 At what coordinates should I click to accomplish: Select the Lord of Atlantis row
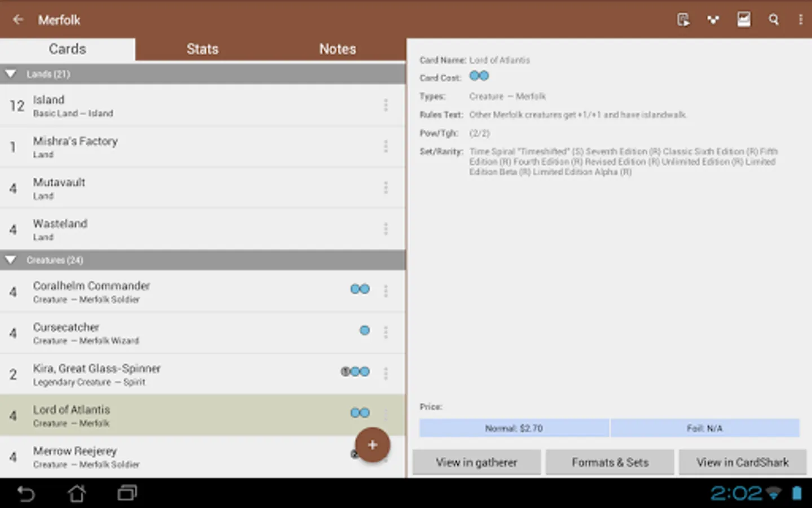[202, 415]
